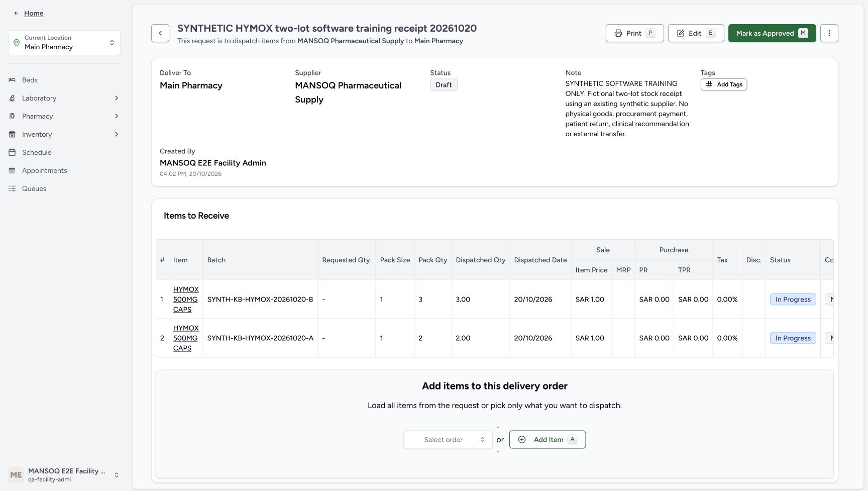
Task: Click the Draft status badge
Action: click(444, 85)
